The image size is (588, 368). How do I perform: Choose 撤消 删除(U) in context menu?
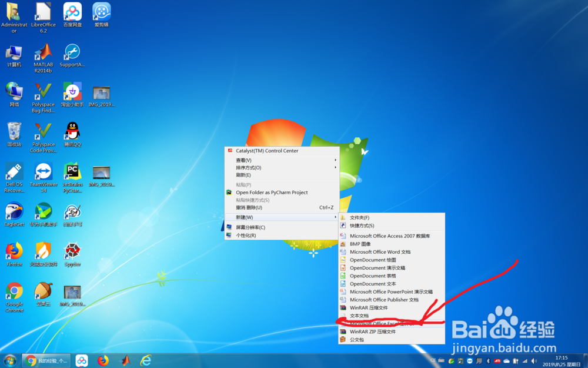coord(282,207)
